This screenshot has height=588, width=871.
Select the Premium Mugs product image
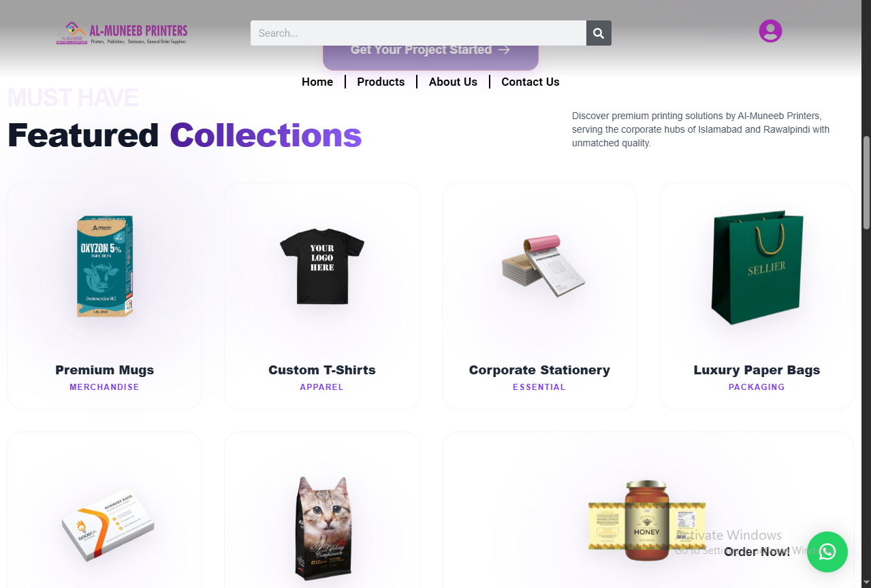105,267
